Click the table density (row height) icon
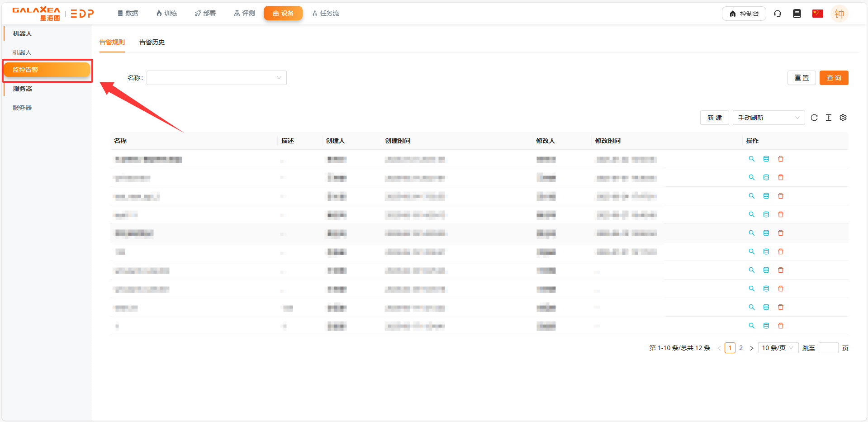The image size is (868, 422). tap(828, 118)
